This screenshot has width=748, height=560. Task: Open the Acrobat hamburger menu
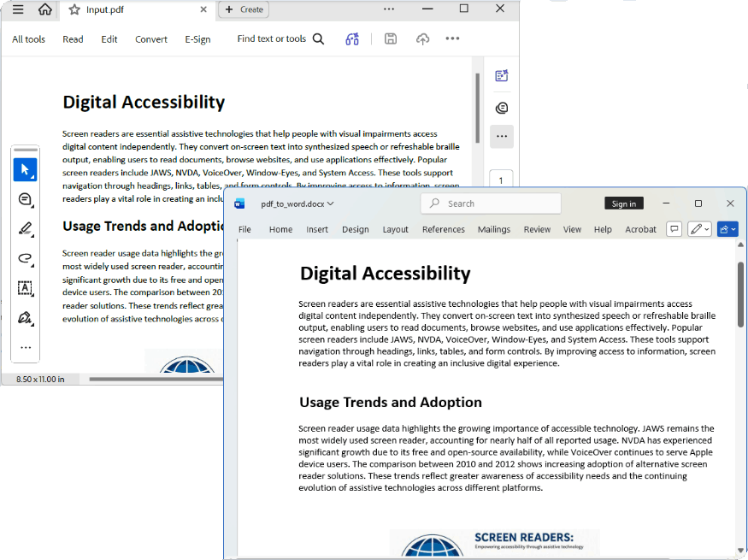pos(18,9)
